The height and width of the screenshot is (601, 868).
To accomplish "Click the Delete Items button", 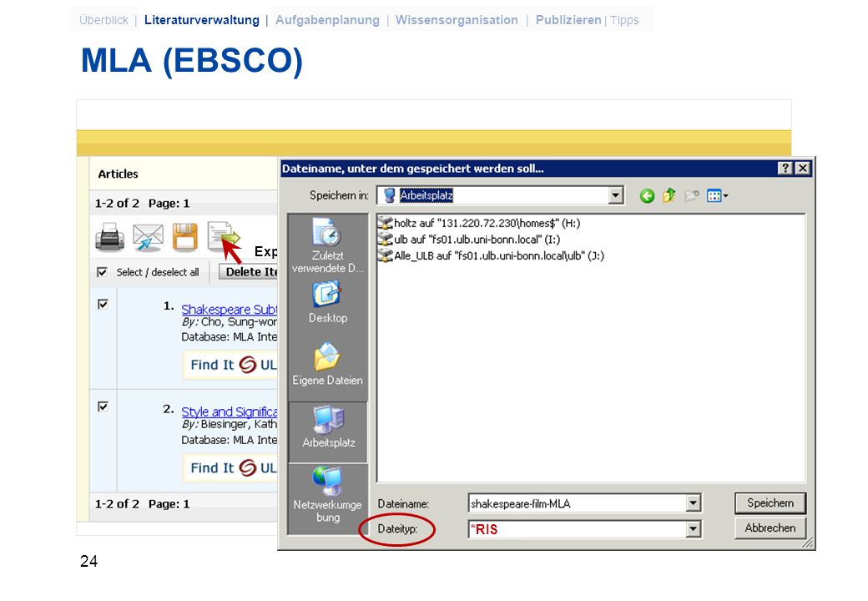I will coord(249,272).
